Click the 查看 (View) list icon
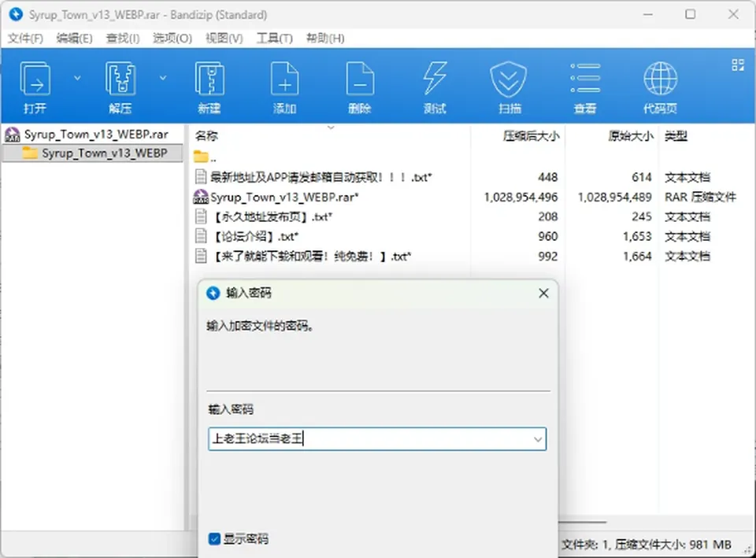The width and height of the screenshot is (756, 558). (585, 78)
